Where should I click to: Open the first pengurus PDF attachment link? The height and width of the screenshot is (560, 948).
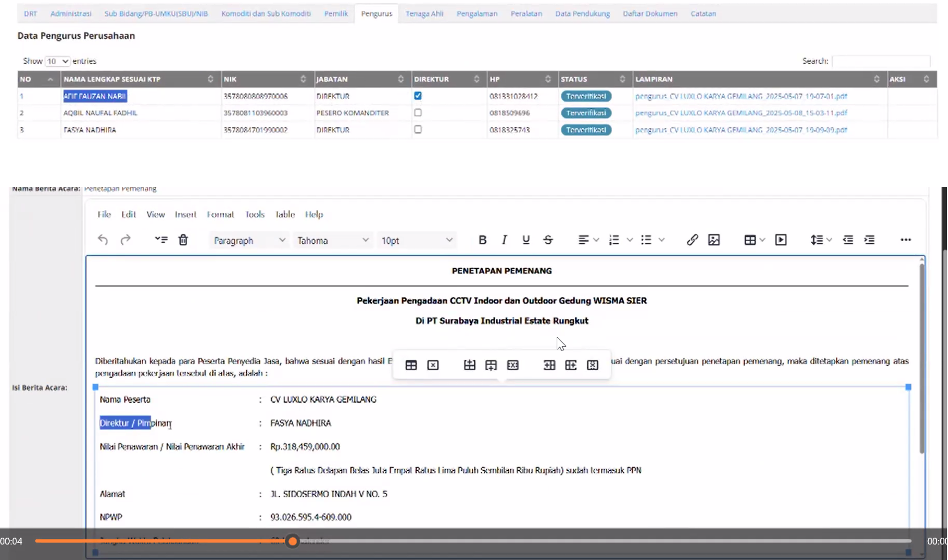[741, 96]
